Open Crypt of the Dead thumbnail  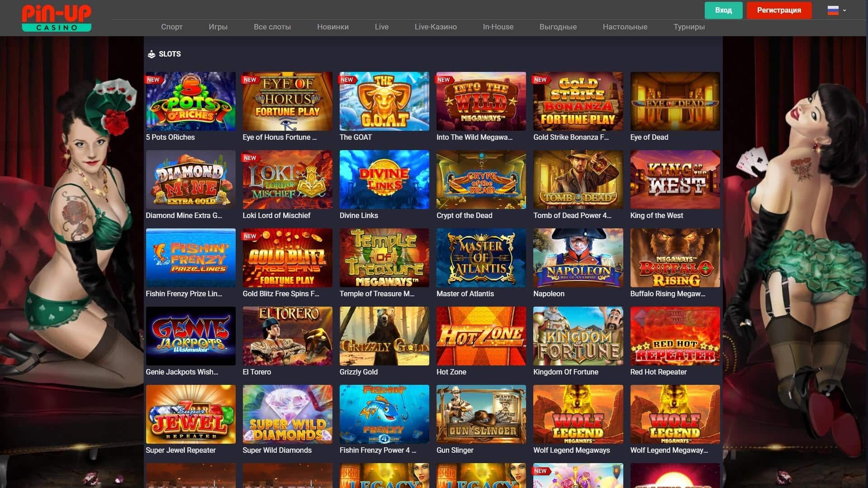pyautogui.click(x=481, y=180)
